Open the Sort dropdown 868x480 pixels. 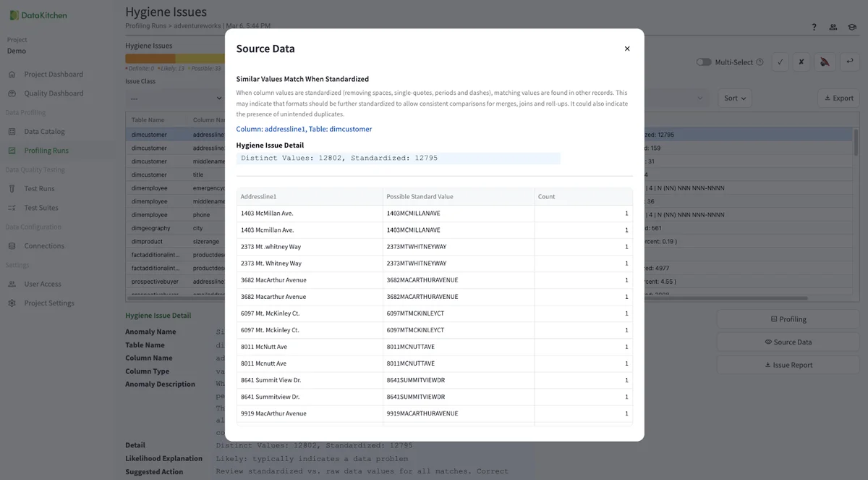pos(734,98)
